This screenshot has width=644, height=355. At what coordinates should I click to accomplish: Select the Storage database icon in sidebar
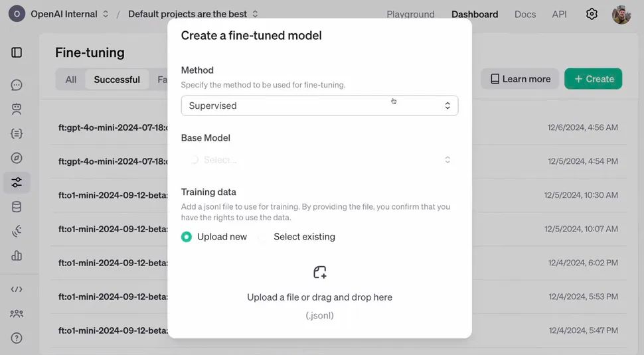[17, 206]
